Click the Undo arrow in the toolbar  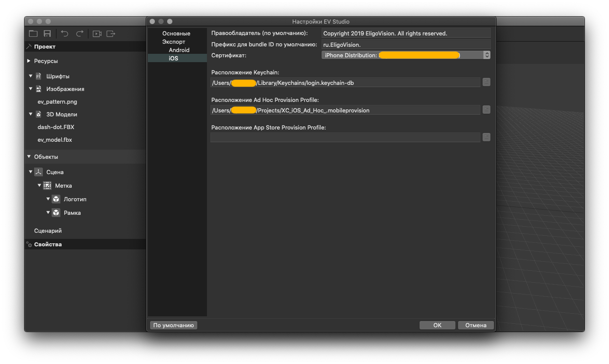pyautogui.click(x=64, y=33)
